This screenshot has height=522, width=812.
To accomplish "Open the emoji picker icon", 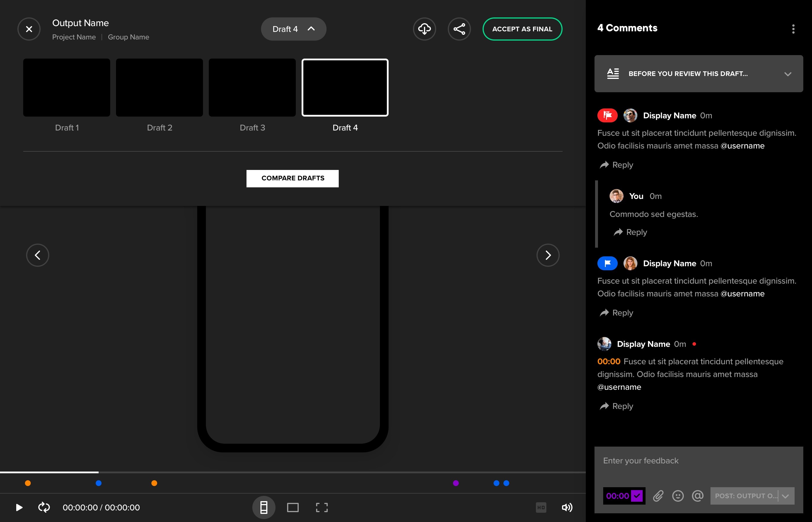I will click(x=677, y=496).
